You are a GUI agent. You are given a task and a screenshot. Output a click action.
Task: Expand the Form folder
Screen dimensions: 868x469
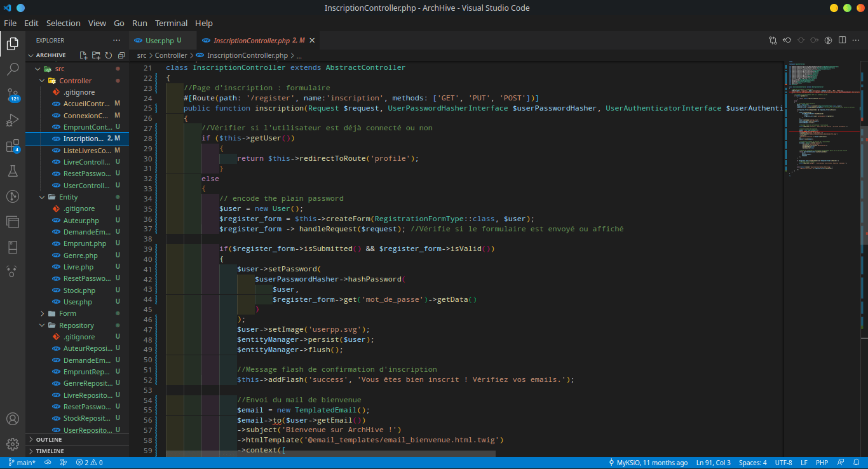[67, 313]
